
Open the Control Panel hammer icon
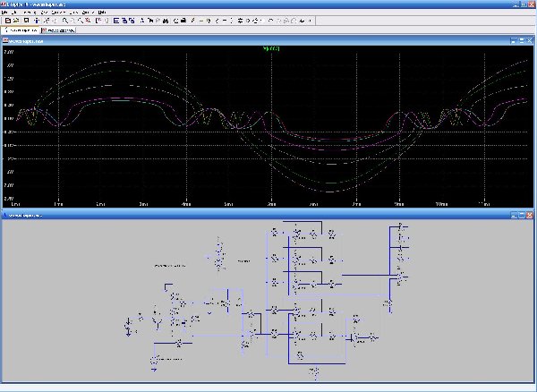[37, 21]
